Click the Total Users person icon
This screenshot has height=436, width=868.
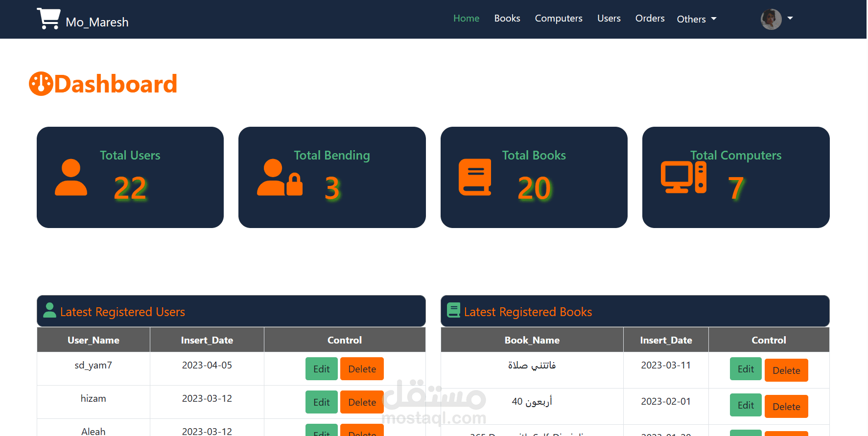(x=71, y=177)
